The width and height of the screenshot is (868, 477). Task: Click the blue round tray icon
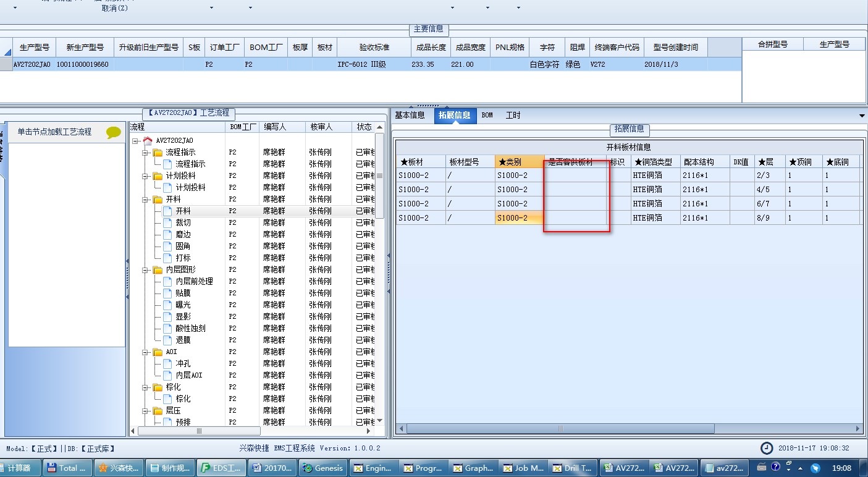tap(815, 468)
